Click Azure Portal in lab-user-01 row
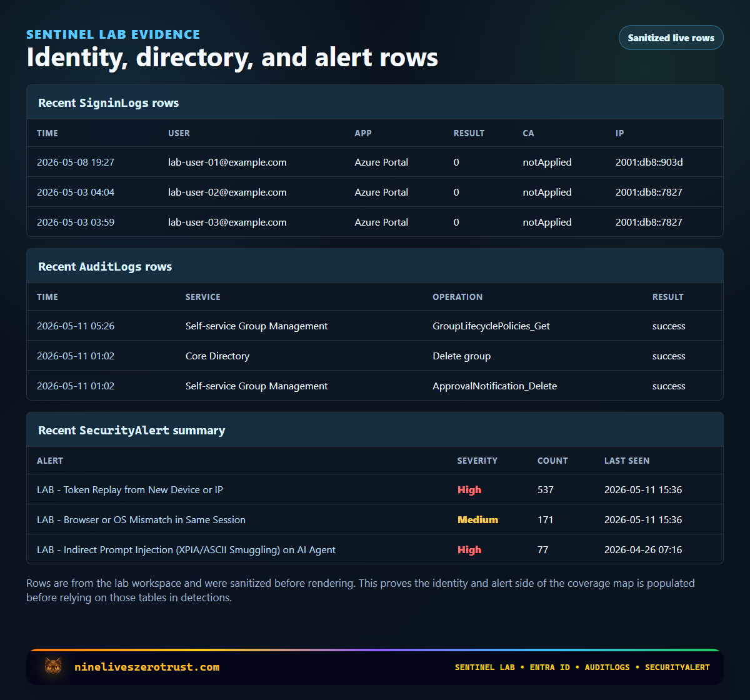 point(381,162)
